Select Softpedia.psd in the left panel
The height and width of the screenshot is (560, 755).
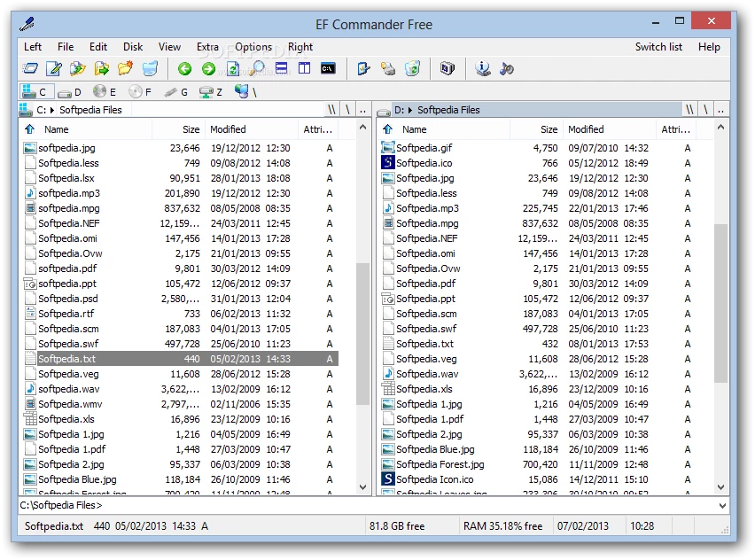67,299
